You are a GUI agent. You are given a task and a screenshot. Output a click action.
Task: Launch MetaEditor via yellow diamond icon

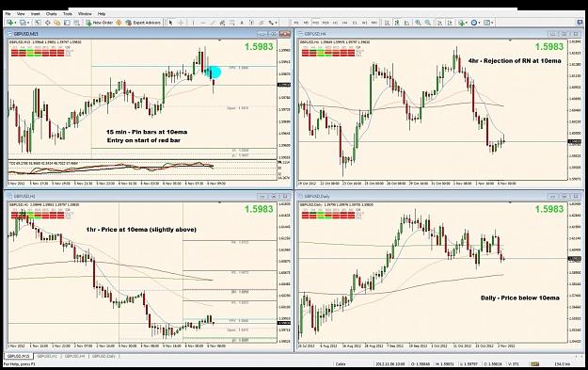tap(119, 23)
